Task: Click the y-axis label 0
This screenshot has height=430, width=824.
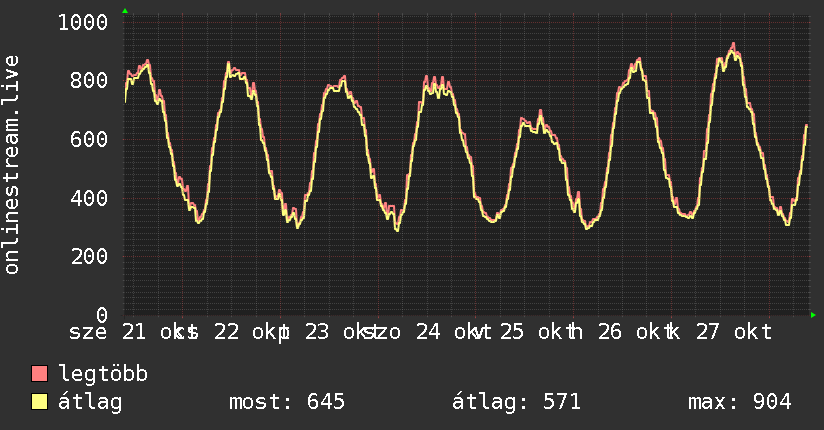Action: pos(102,315)
